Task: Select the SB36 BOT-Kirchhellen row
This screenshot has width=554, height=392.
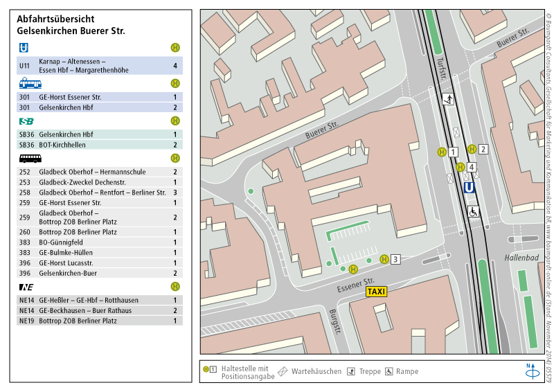Action: pos(100,145)
